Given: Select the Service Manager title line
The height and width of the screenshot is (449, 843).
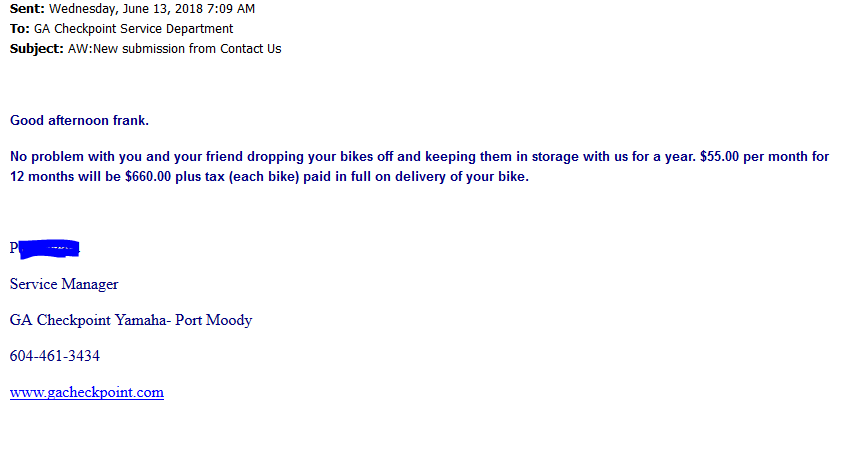Looking at the screenshot, I should [x=64, y=284].
